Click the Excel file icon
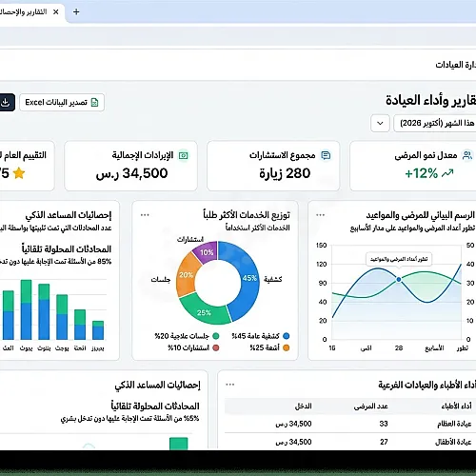Viewport: 476px width, 476px height. [x=94, y=102]
